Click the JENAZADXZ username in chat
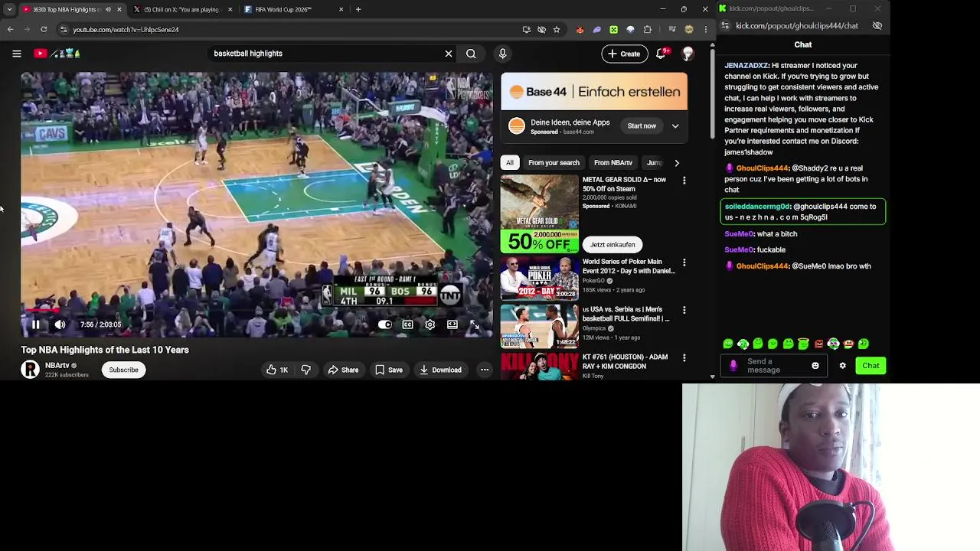Screen dimensions: 980x551 (746, 66)
